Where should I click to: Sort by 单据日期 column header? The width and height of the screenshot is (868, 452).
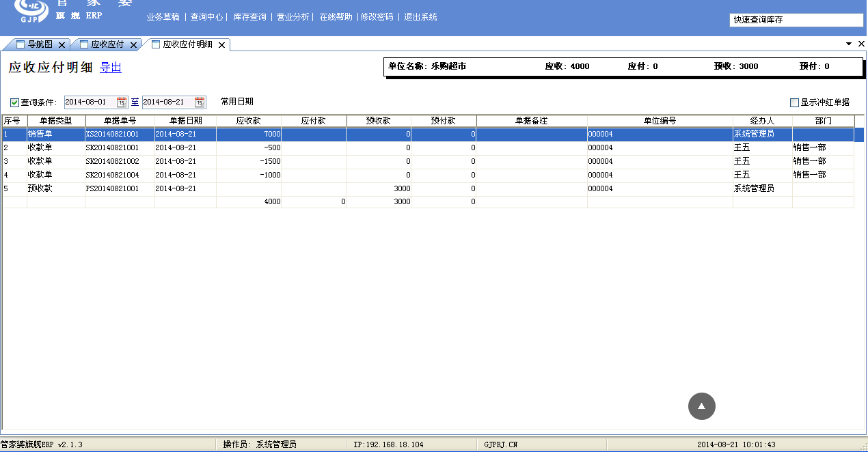(186, 121)
